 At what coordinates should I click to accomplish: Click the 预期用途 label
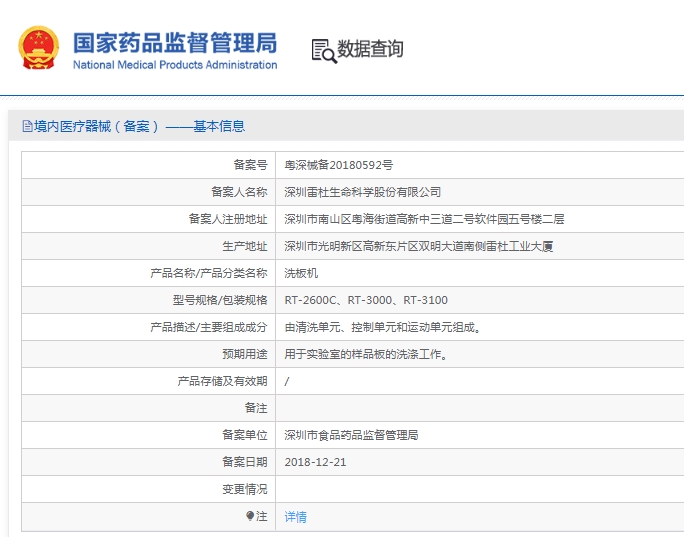click(x=244, y=355)
